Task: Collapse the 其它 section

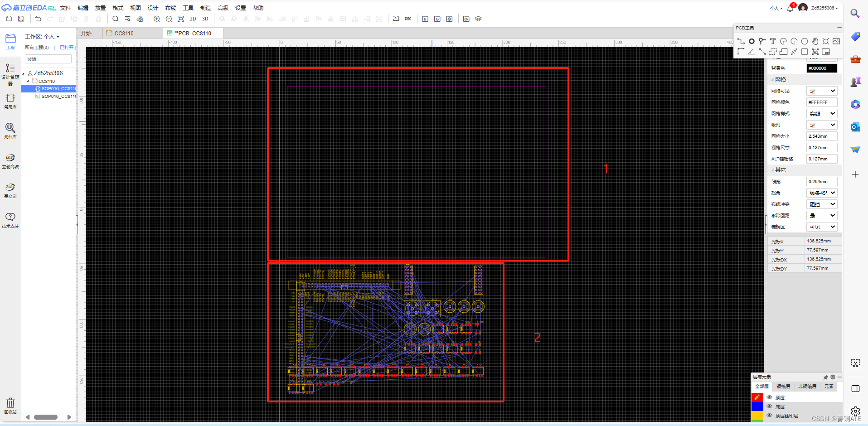Action: (772, 170)
